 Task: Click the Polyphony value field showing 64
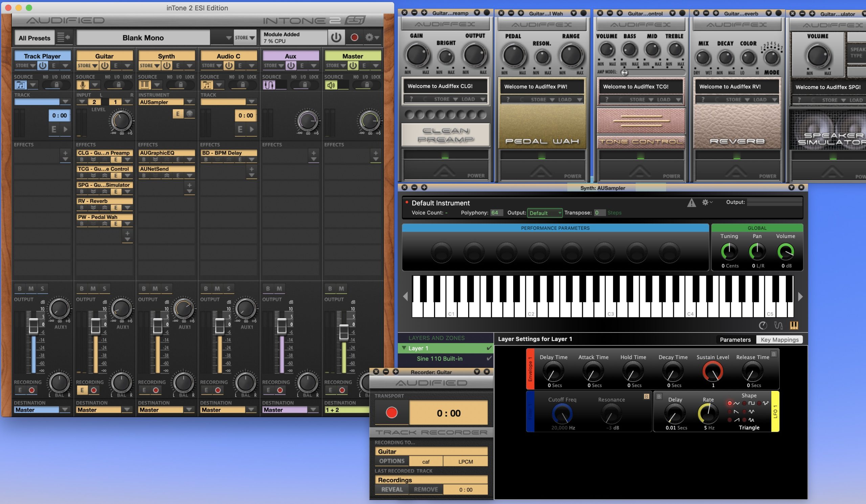[496, 213]
